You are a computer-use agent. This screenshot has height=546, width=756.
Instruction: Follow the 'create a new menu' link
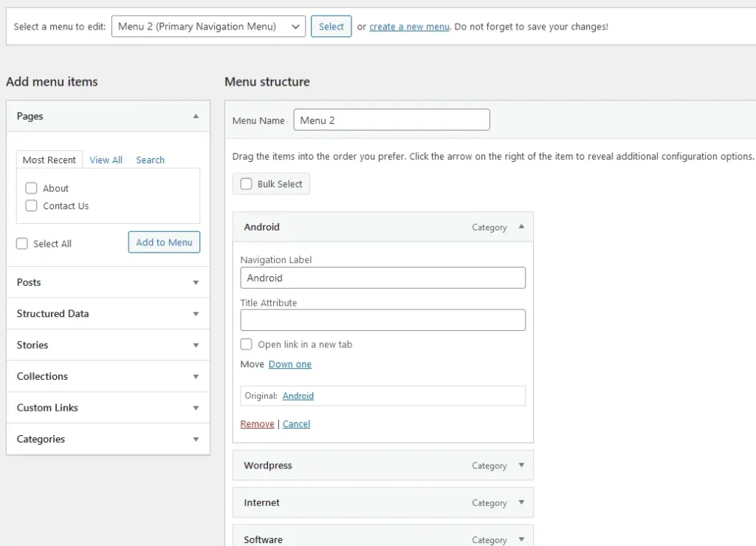point(409,27)
